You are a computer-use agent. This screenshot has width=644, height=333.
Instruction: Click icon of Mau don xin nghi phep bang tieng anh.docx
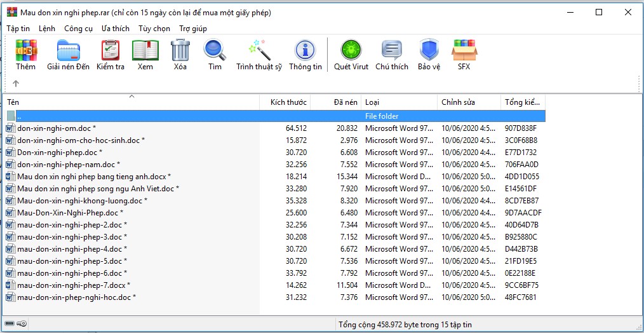11,177
